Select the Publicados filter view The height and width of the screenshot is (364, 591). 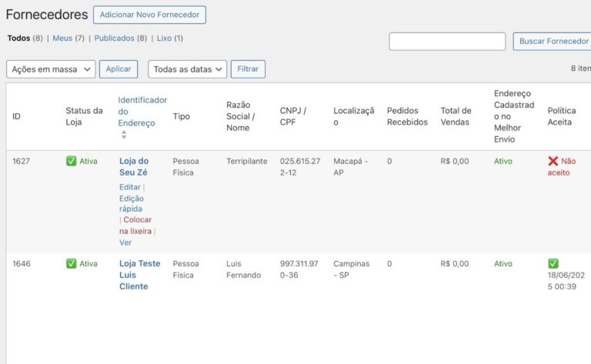[114, 38]
